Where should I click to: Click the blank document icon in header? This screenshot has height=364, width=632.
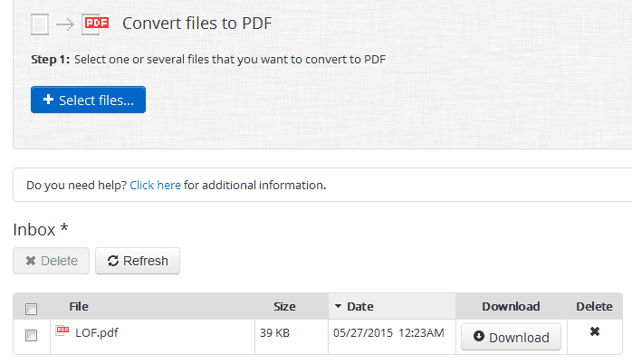(40, 24)
